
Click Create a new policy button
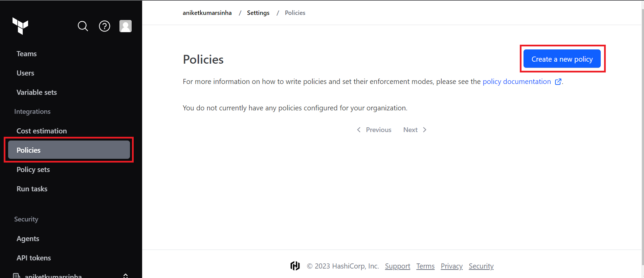[x=562, y=59]
